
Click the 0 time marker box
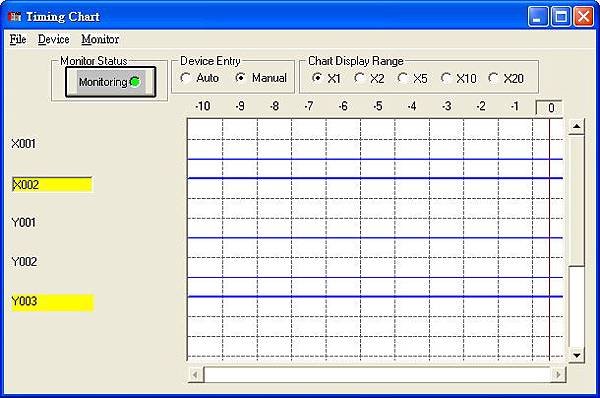point(549,108)
